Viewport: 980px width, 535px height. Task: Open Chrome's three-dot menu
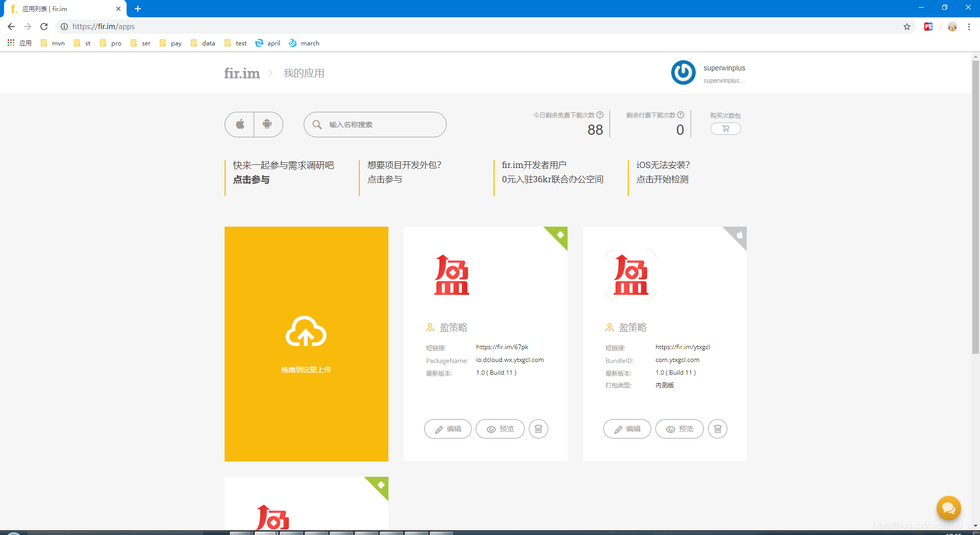point(969,27)
